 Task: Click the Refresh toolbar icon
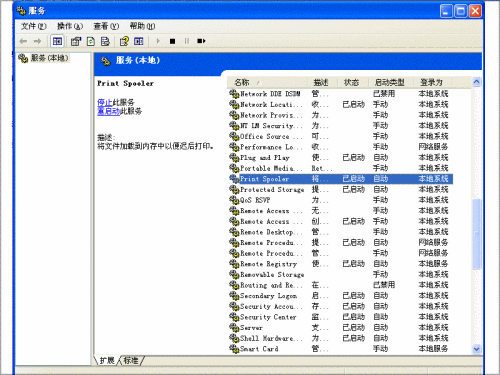91,41
